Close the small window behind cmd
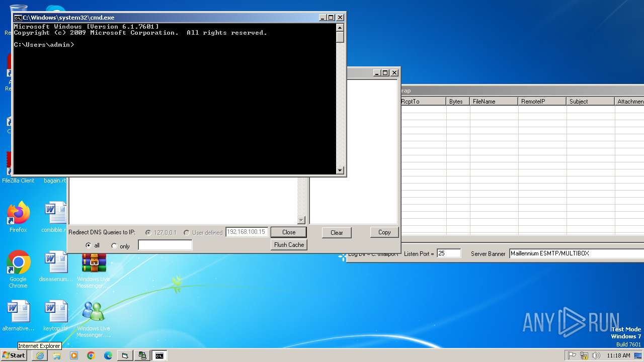644x362 pixels. 394,73
